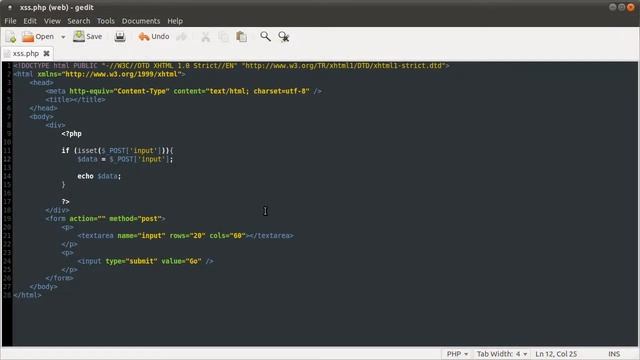The height and width of the screenshot is (360, 640).
Task: Click the Open folder icon
Action: click(28, 37)
